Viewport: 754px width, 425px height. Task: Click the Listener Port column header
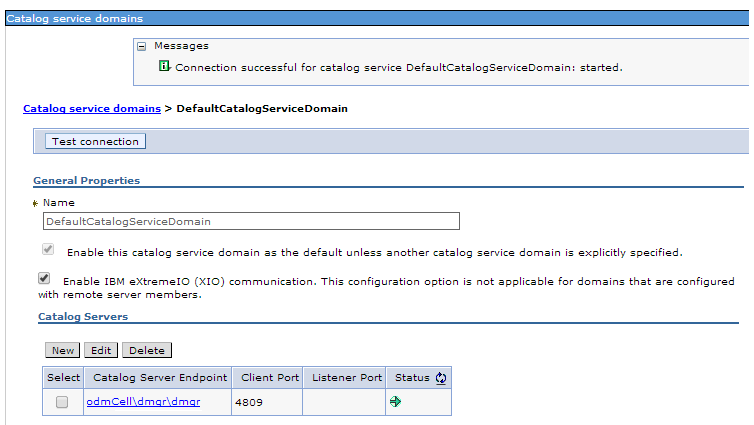click(x=347, y=378)
